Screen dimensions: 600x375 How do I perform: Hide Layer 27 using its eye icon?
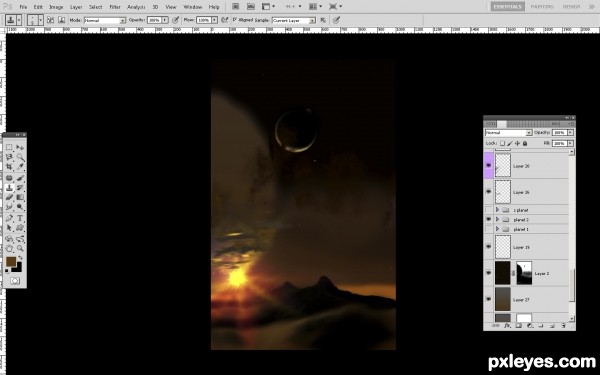[x=489, y=299]
